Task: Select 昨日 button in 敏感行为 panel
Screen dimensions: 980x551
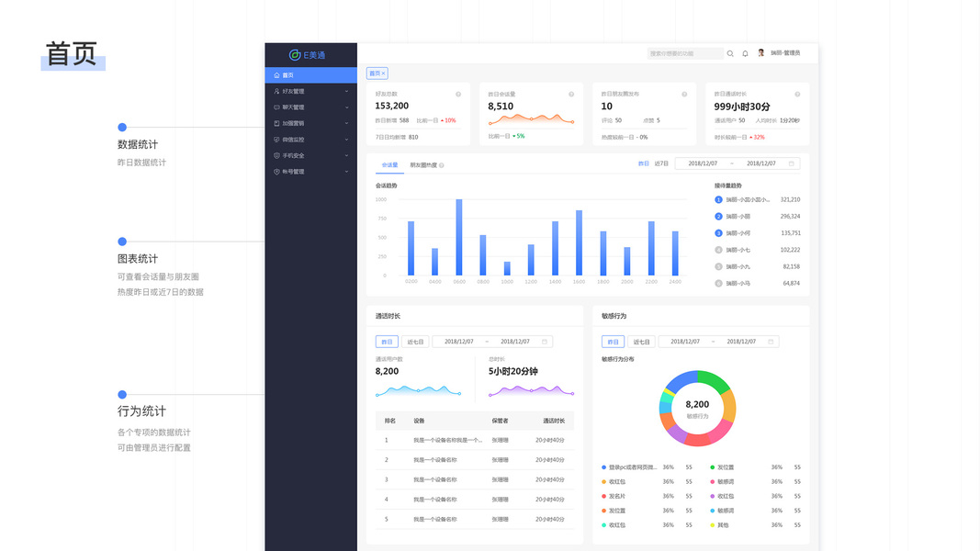Action: (614, 342)
